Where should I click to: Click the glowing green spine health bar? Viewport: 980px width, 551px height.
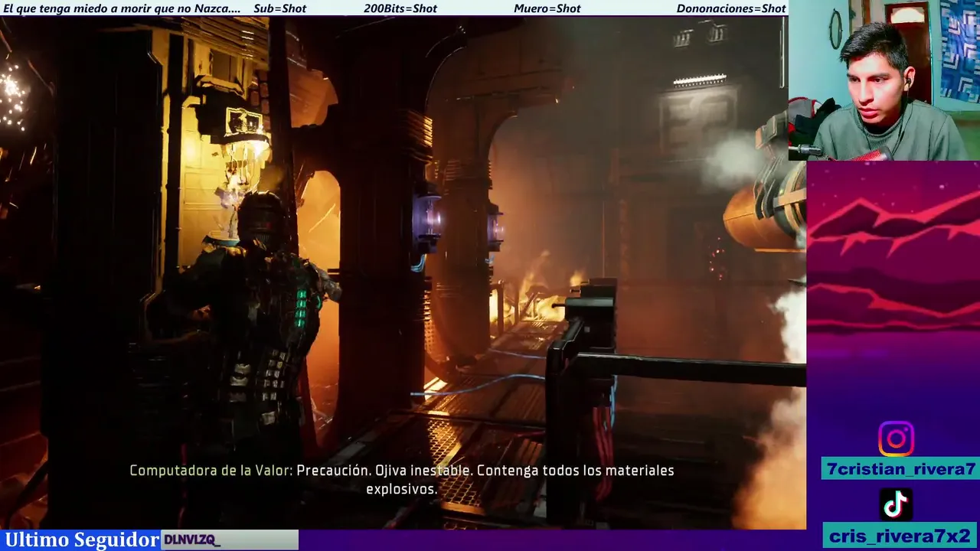[301, 308]
